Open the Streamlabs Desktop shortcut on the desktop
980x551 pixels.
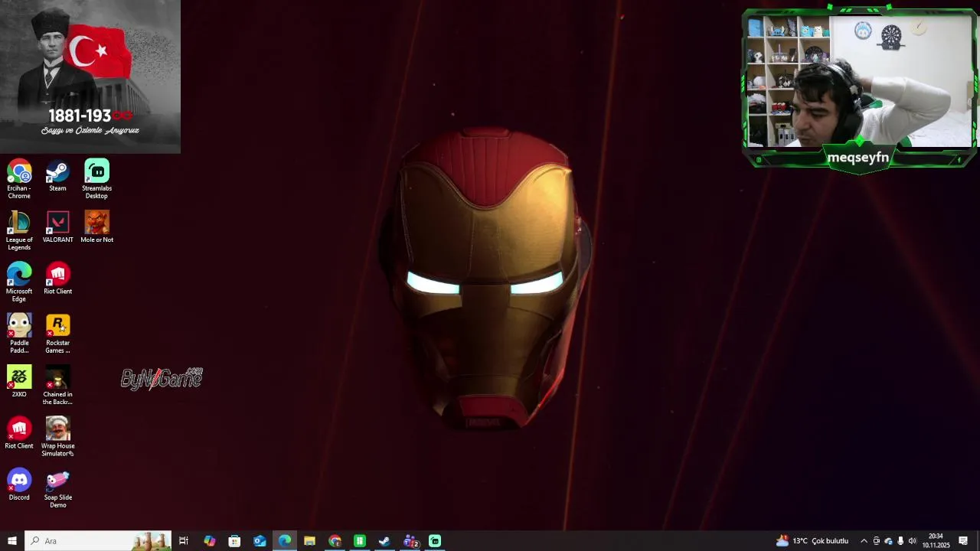pos(96,180)
